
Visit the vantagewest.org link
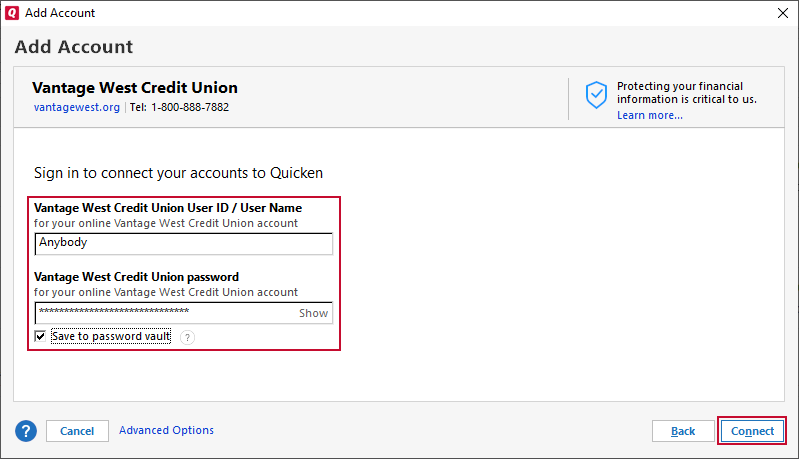click(76, 107)
